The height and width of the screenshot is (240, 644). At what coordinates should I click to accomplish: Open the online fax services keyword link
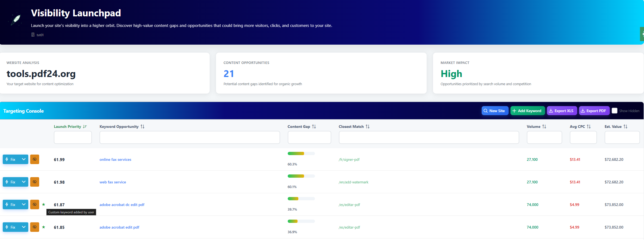point(115,159)
